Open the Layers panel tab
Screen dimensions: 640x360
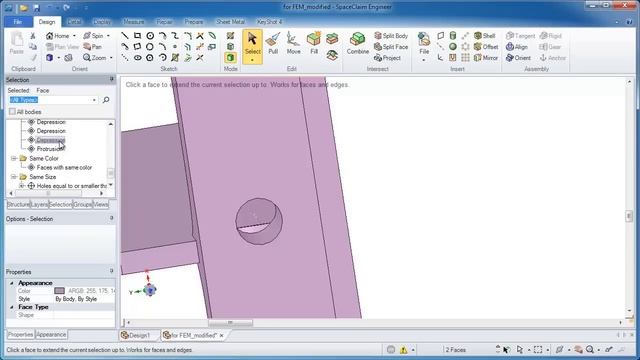(x=39, y=204)
